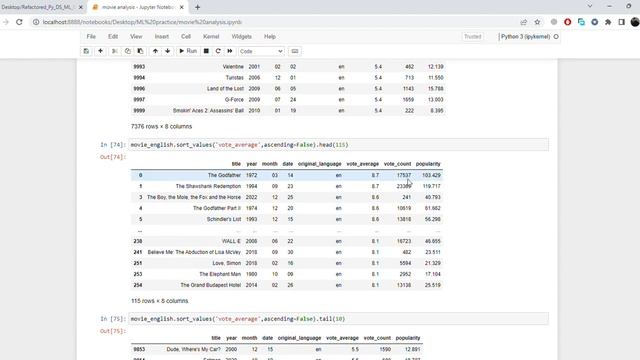Click the 115 rows × 8 columns text
Image resolution: width=640 pixels, height=360 pixels.
(160, 301)
